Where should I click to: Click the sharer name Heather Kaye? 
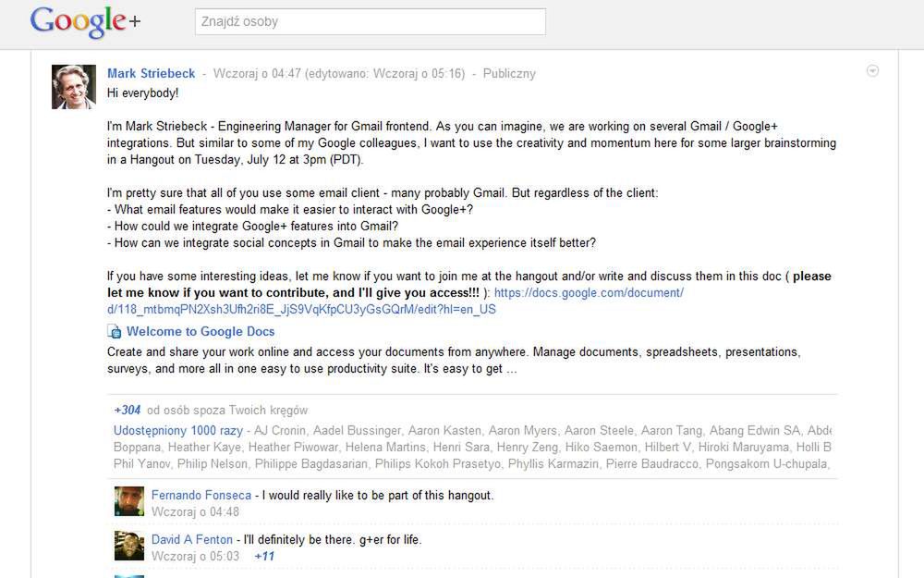(x=204, y=447)
